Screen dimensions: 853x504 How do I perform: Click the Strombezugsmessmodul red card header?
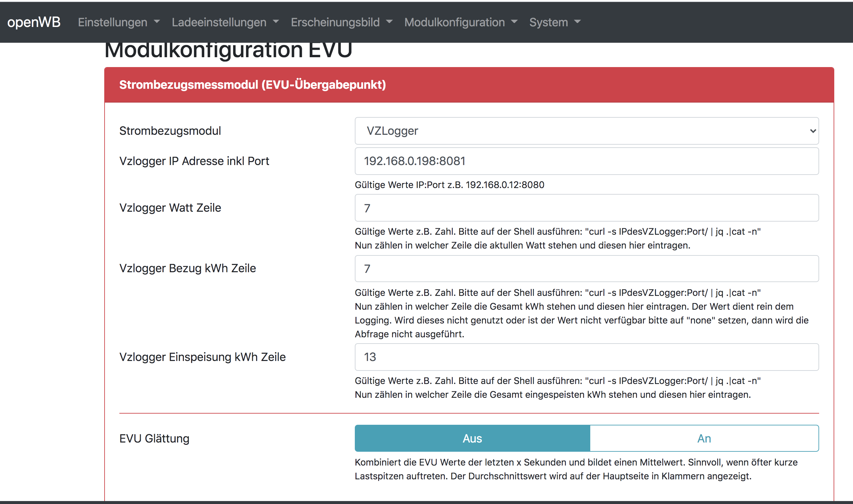click(x=469, y=84)
